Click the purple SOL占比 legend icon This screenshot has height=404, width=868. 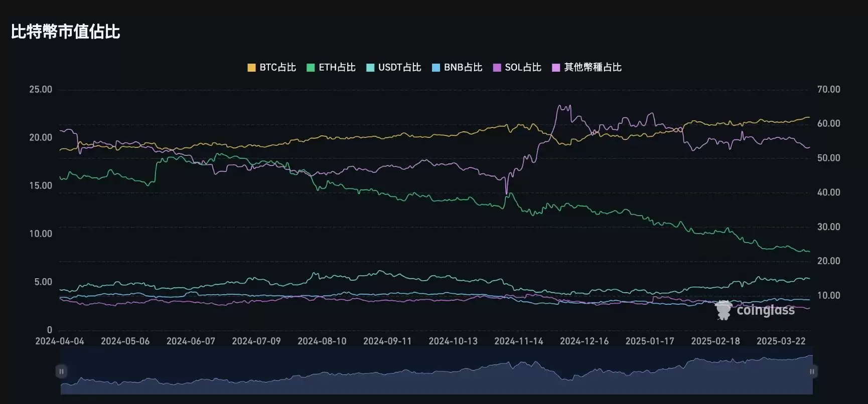pos(497,68)
